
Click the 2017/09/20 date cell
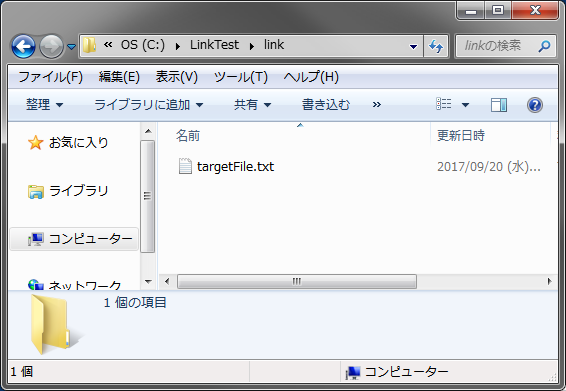point(489,166)
